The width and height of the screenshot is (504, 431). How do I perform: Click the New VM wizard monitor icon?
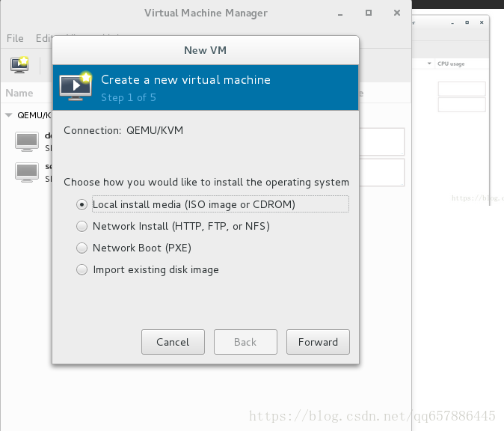(76, 86)
